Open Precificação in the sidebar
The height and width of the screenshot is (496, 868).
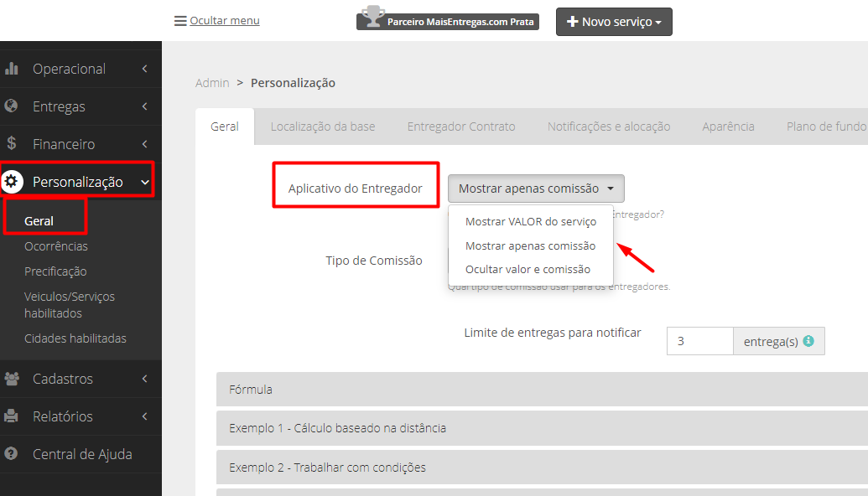55,271
